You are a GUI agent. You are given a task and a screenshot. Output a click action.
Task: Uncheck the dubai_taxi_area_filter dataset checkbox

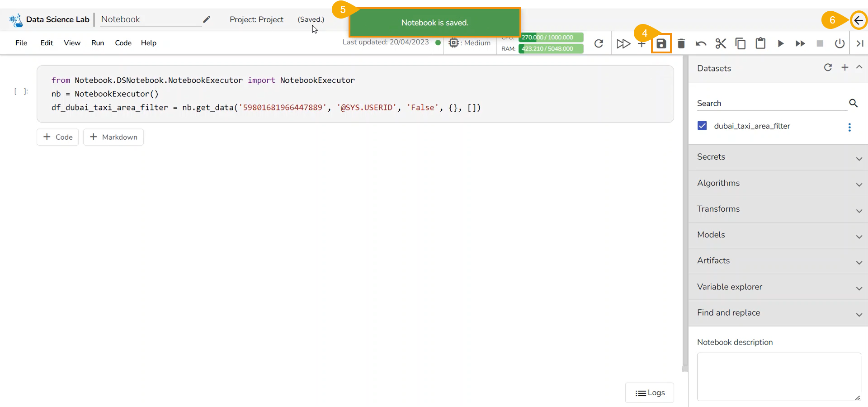pyautogui.click(x=702, y=126)
